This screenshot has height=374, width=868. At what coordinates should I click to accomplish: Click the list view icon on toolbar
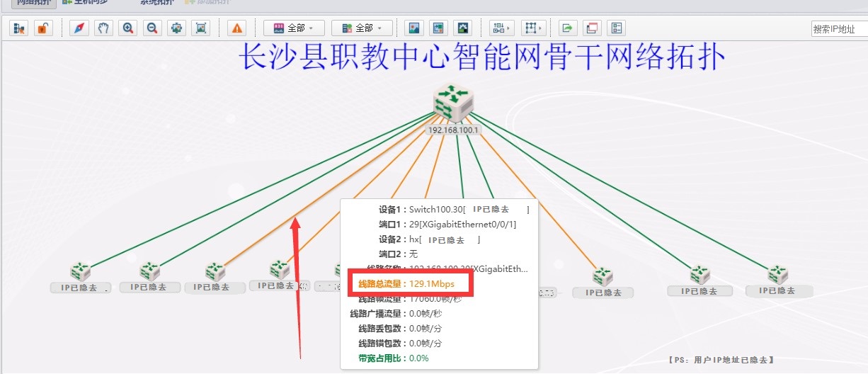616,28
